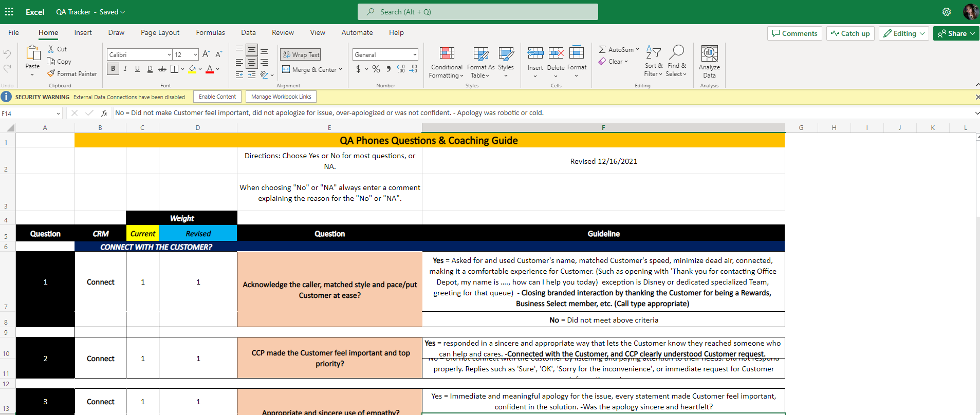Screen dimensions: 980x415
Task: Switch to the Data tab
Action: tap(248, 32)
